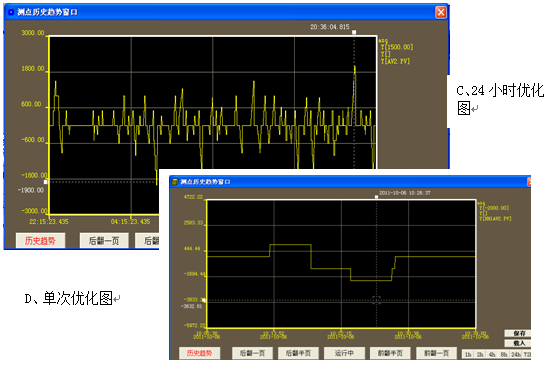The width and height of the screenshot is (548, 366).
Task: Click the 历史趋势 button in the back window
Action: coord(40,241)
